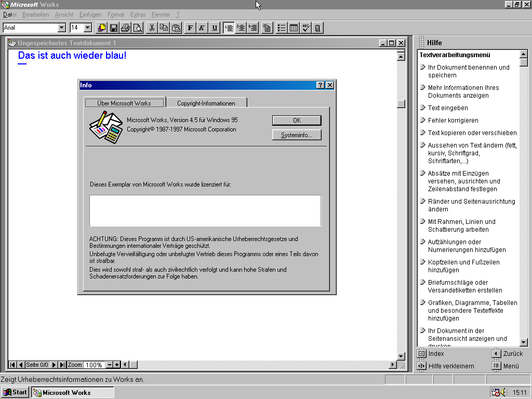Click Hilfe verkleinern to shrink help

446,366
